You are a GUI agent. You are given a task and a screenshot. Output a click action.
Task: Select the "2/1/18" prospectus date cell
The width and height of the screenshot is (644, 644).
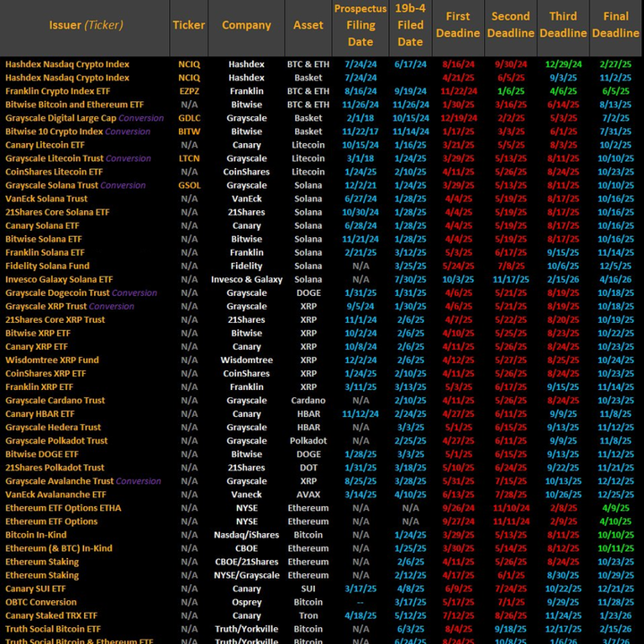click(360, 118)
